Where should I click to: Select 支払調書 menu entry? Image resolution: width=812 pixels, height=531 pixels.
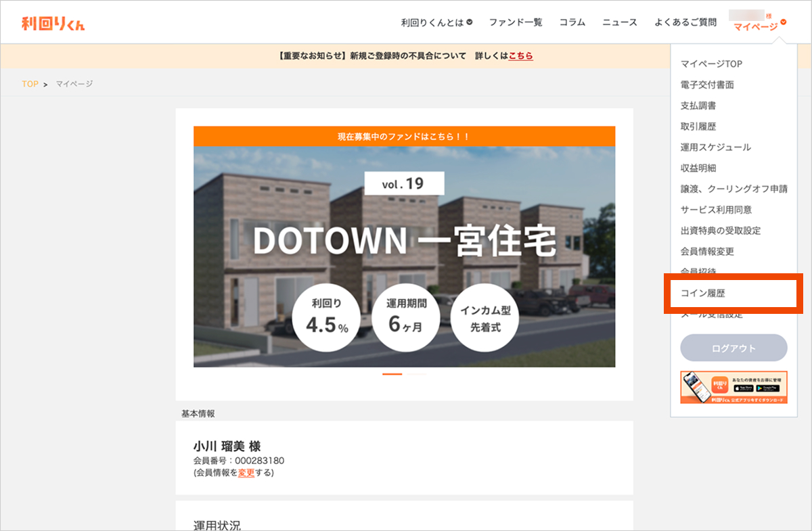(x=698, y=106)
